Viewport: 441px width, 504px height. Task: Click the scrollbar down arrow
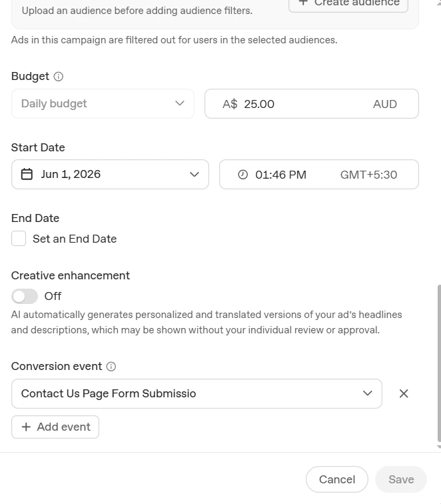tap(439, 447)
